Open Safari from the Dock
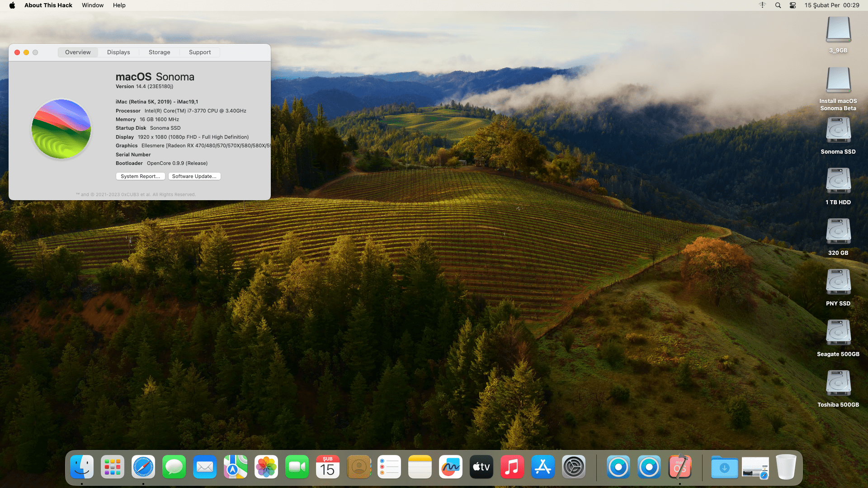 143,467
